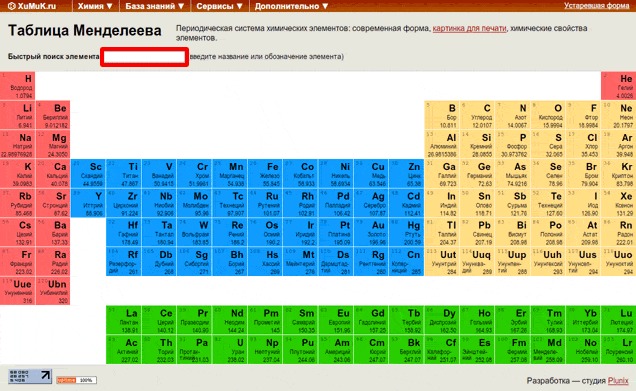Screen dimensions: 636x391
Task: Choose the Carbon (C) element cell
Action: click(477, 115)
